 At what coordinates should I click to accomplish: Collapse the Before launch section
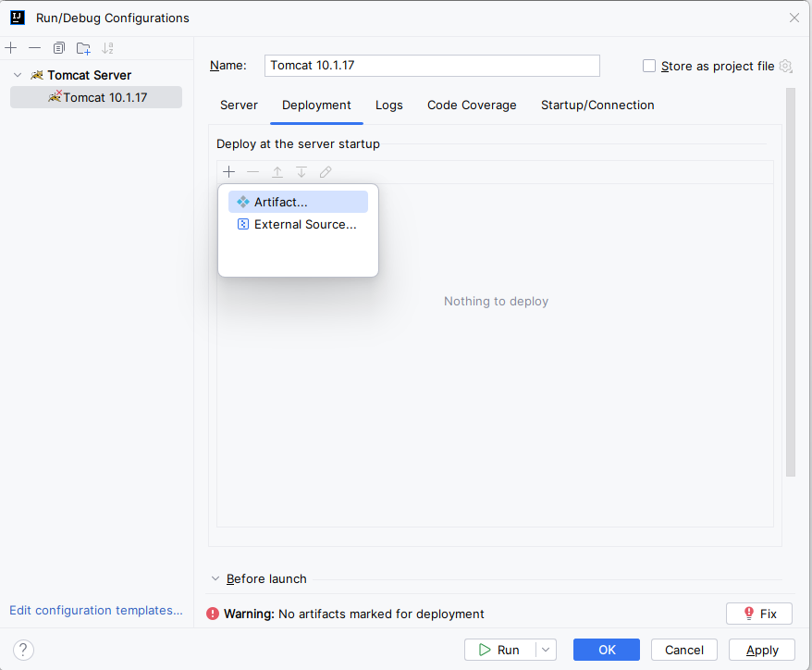click(x=215, y=578)
